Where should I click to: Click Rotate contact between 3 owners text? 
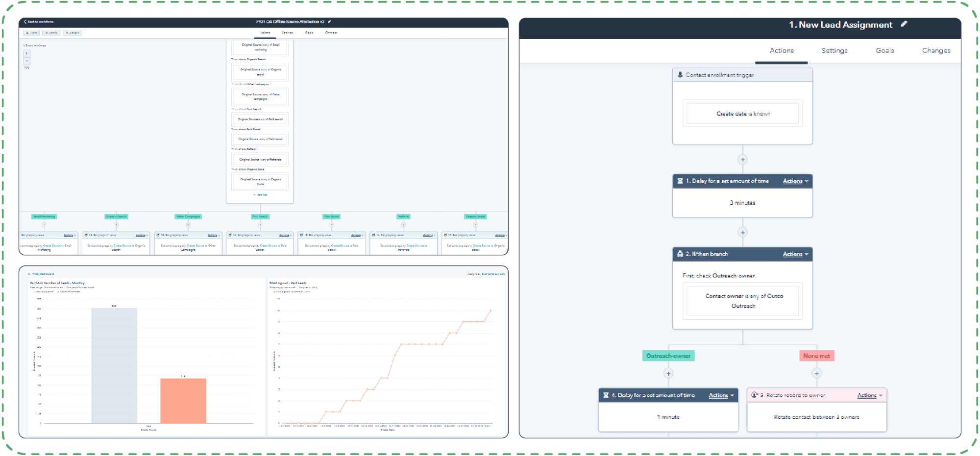[817, 417]
